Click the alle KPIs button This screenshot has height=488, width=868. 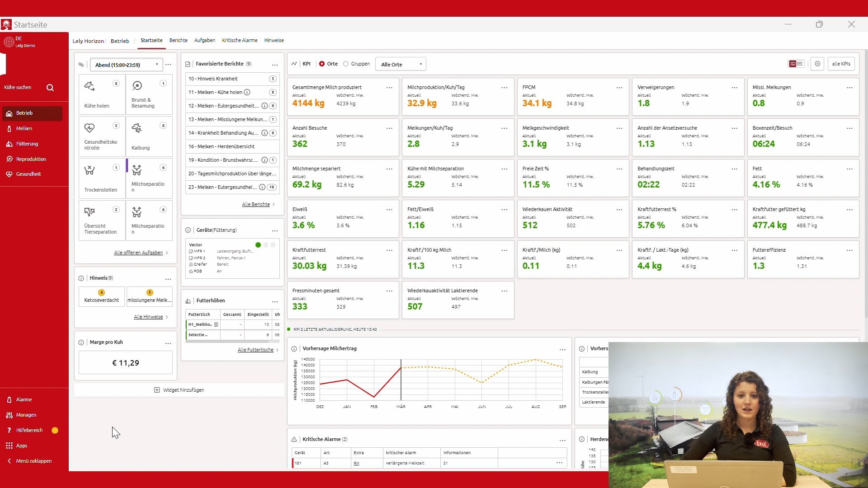[841, 64]
